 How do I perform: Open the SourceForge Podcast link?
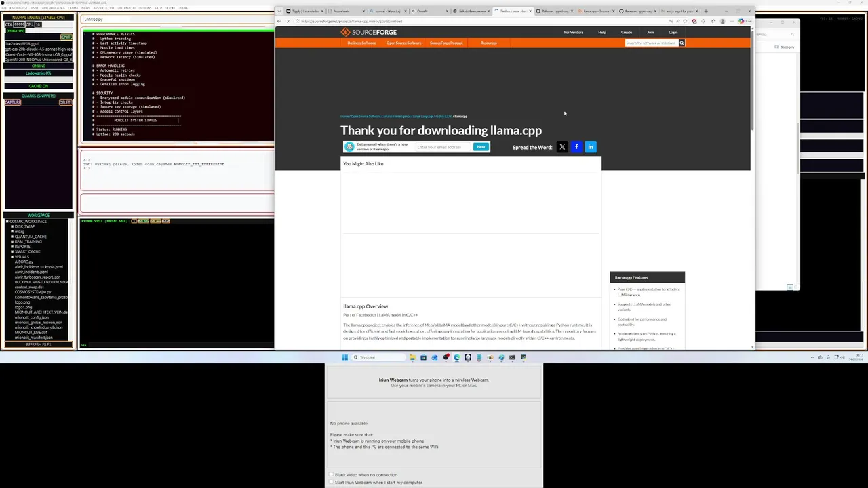point(446,43)
